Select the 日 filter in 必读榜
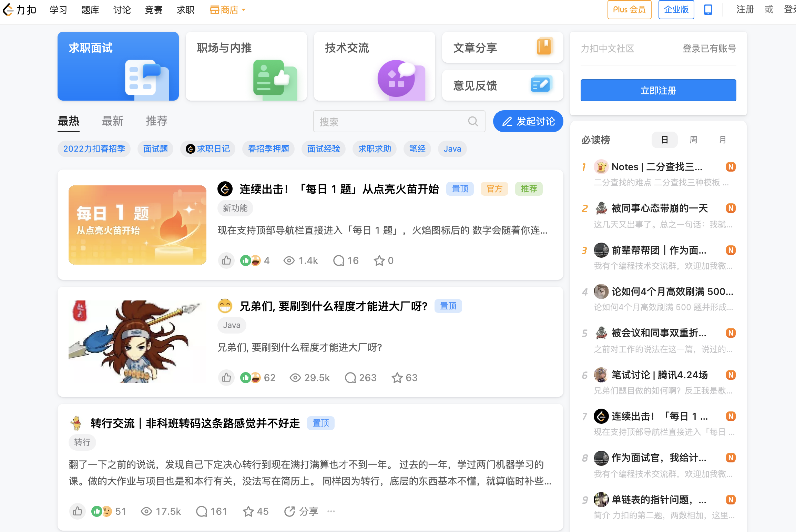 [x=664, y=140]
